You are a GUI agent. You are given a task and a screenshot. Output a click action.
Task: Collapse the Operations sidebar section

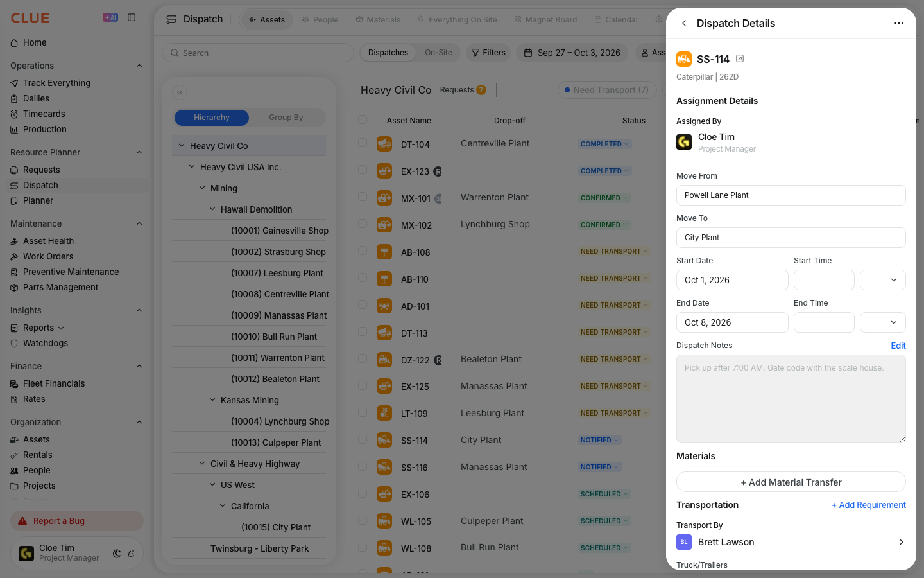139,66
